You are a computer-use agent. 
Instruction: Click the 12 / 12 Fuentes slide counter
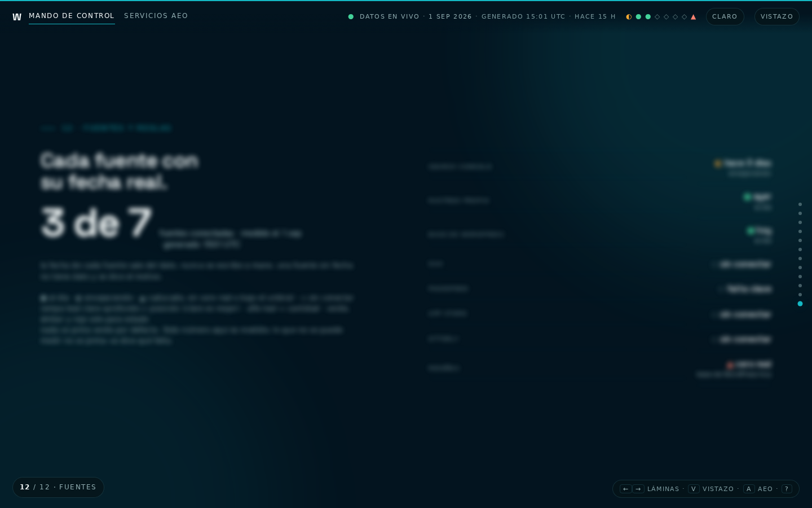click(58, 487)
